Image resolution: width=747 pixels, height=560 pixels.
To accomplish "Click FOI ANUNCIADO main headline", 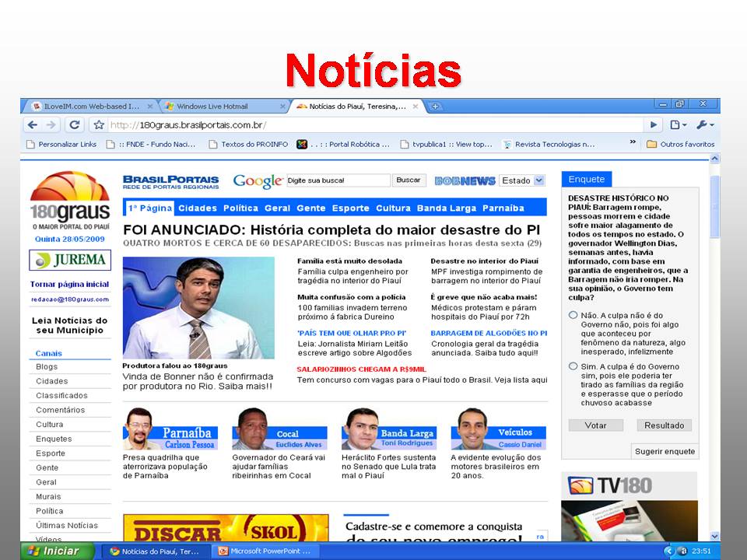I will tap(331, 230).
